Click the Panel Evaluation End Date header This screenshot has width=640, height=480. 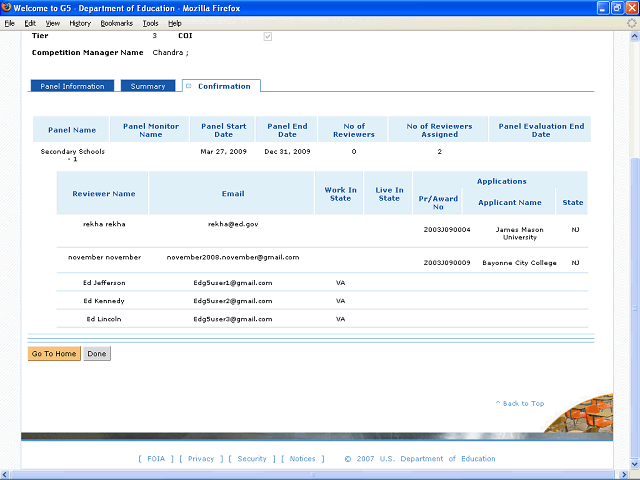point(541,130)
